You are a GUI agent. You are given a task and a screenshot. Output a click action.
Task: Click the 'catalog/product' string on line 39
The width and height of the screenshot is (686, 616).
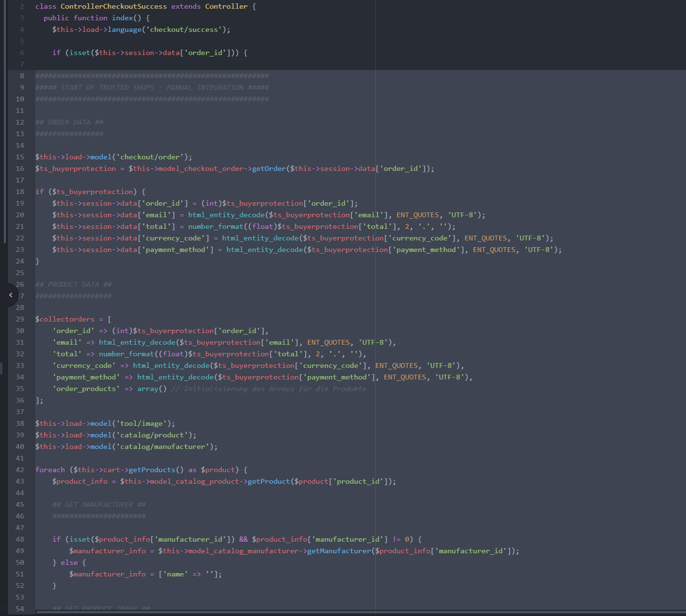click(x=152, y=435)
